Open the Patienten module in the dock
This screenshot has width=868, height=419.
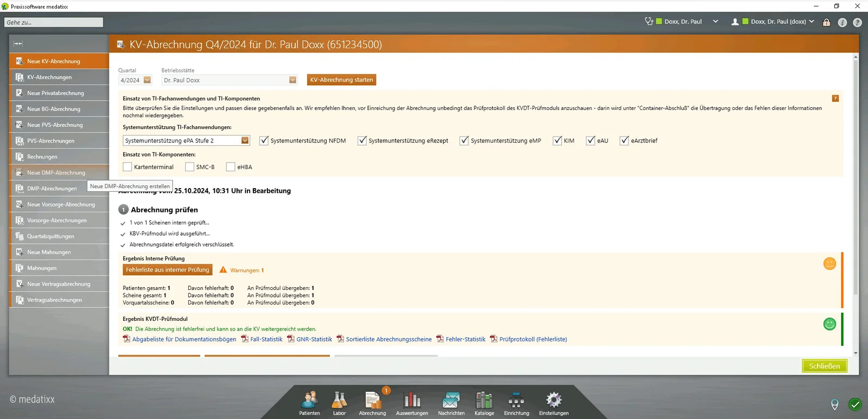(309, 403)
